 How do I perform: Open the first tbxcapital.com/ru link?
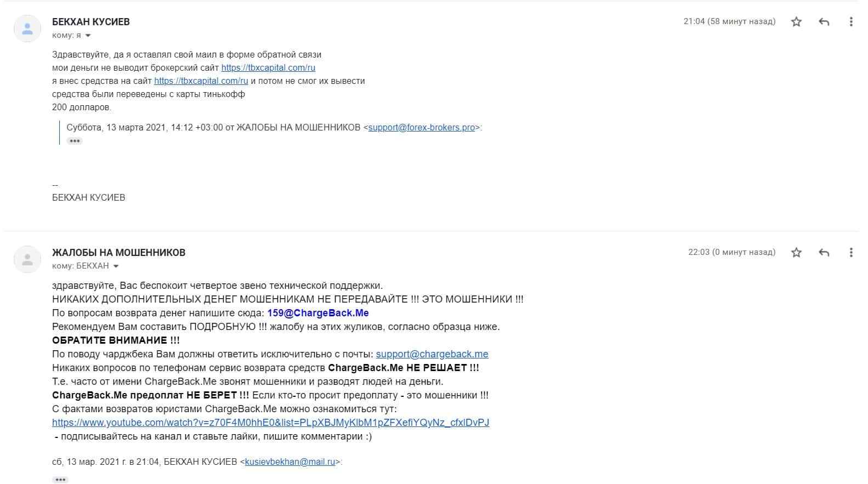[268, 68]
